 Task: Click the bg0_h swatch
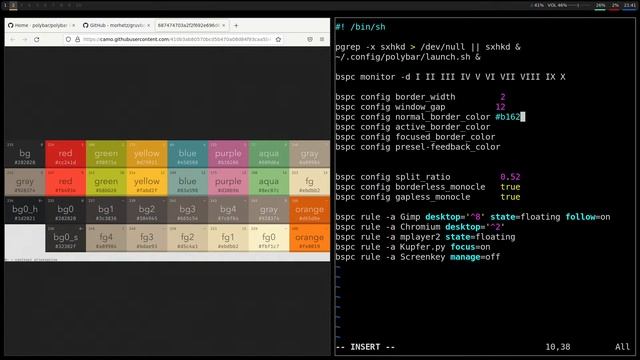pyautogui.click(x=25, y=210)
